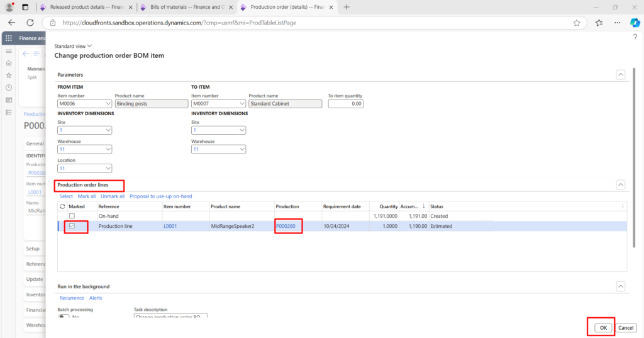Open tab actions menu icon
The height and width of the screenshot is (338, 644).
(25, 7)
